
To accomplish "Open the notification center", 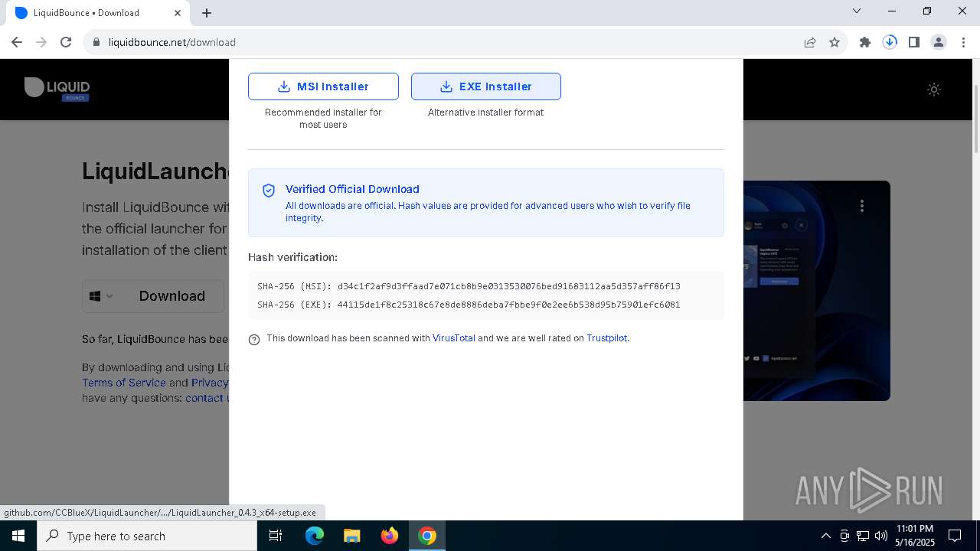I will tap(955, 536).
